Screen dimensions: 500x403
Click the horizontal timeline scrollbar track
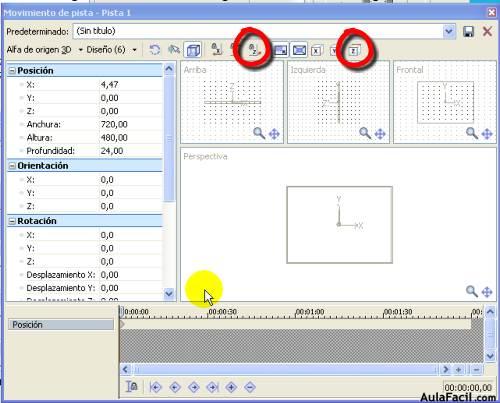click(x=285, y=370)
